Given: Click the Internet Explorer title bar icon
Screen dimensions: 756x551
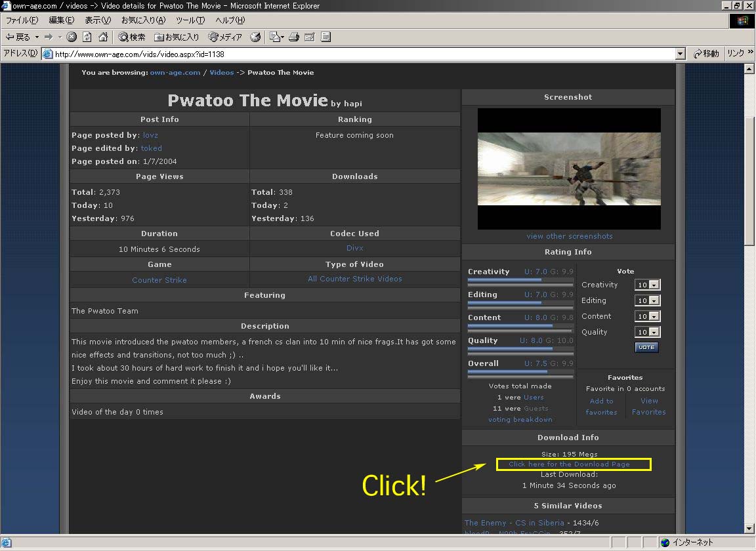Looking at the screenshot, I should 6,6.
